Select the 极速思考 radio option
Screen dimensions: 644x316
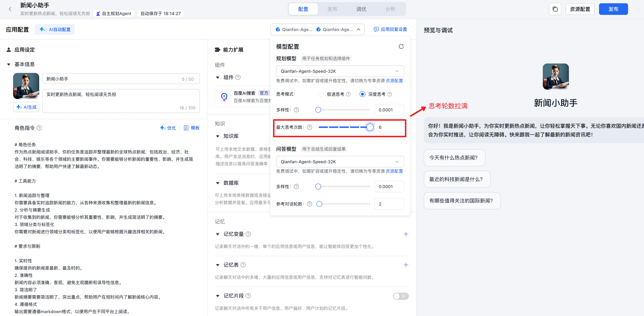[321, 94]
